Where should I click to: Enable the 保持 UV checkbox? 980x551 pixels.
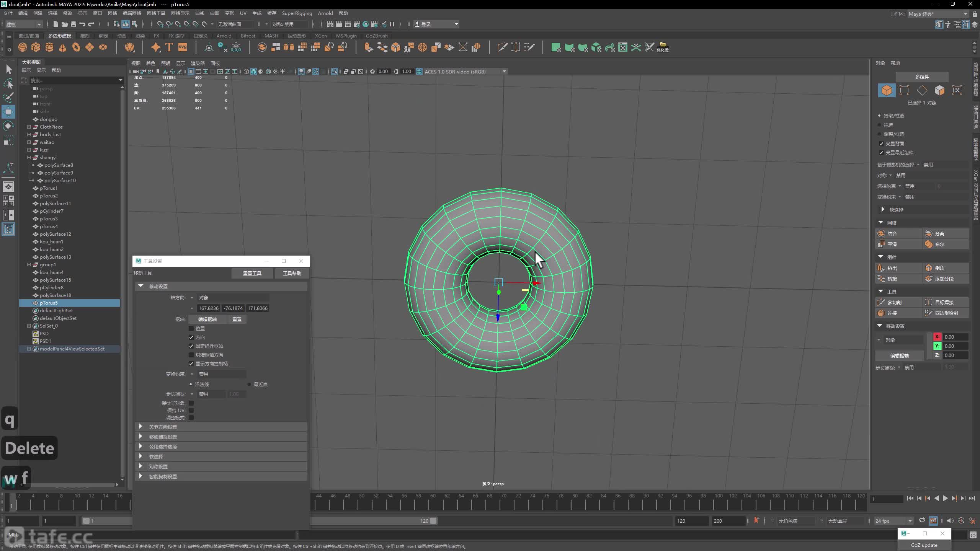191,410
